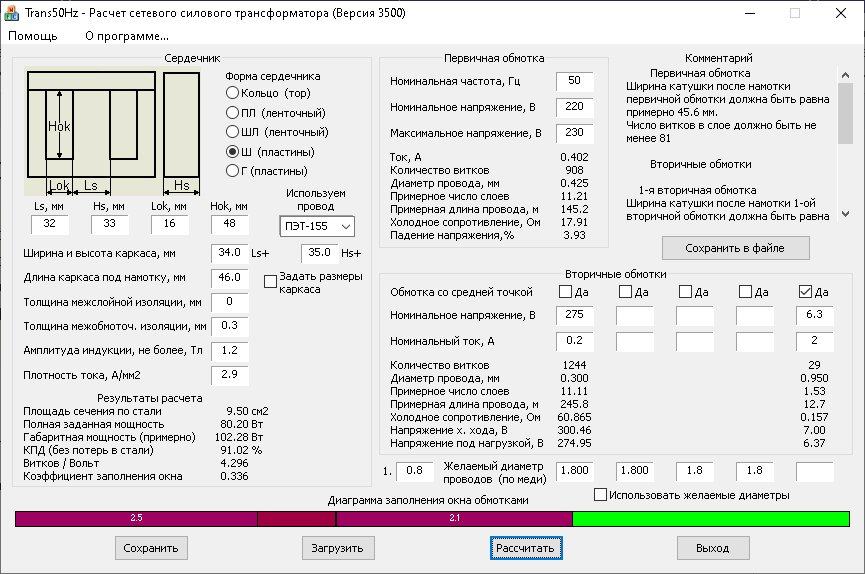Select Г (пластины) core shape
The image size is (865, 574).
(x=233, y=171)
